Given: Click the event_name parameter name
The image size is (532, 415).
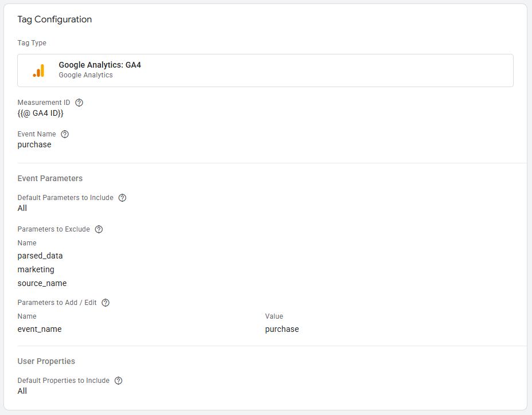Looking at the screenshot, I should point(40,329).
